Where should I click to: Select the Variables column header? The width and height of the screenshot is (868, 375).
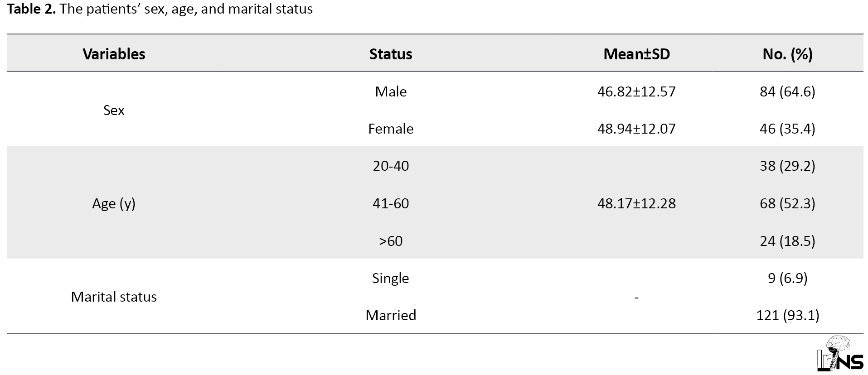click(114, 54)
